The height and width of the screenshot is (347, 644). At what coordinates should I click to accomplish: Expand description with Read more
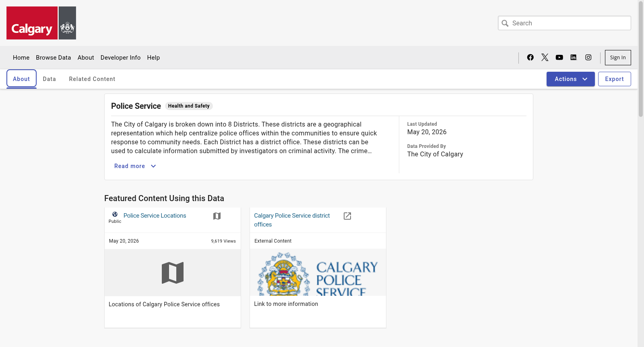pyautogui.click(x=135, y=166)
